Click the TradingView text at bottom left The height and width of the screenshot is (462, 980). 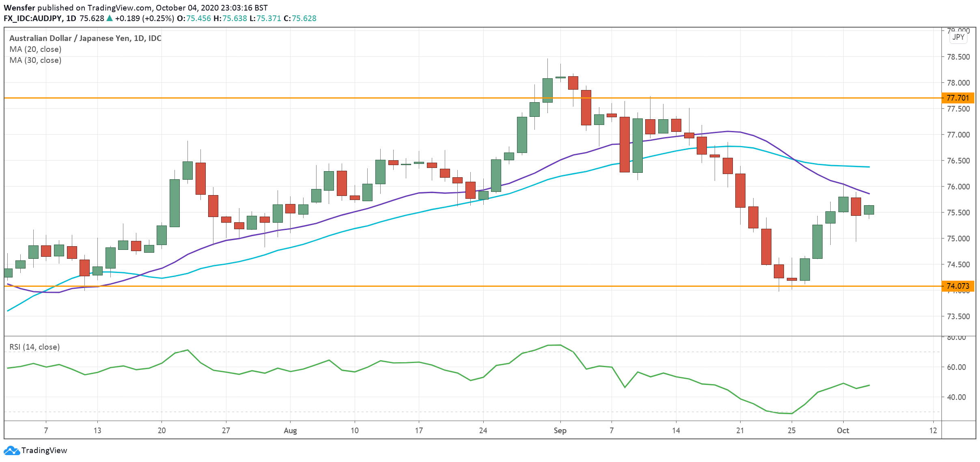point(44,451)
